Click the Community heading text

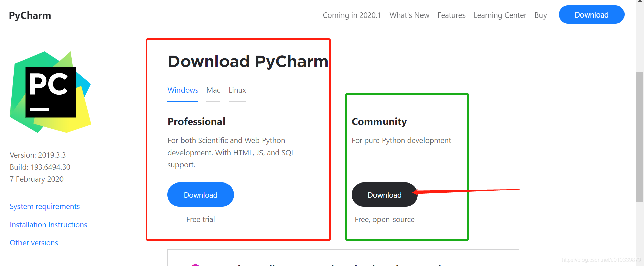[x=379, y=122]
